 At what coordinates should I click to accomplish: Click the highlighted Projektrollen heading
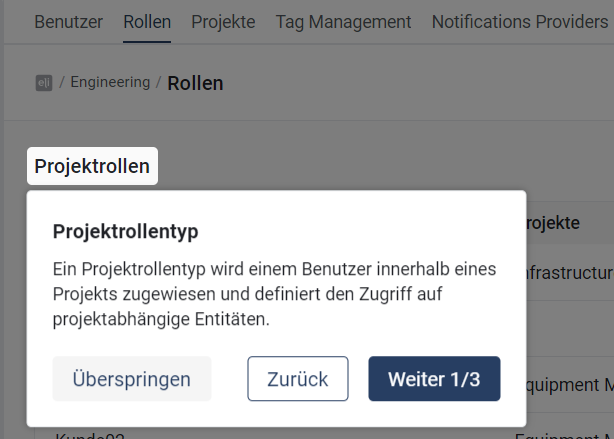tap(92, 166)
